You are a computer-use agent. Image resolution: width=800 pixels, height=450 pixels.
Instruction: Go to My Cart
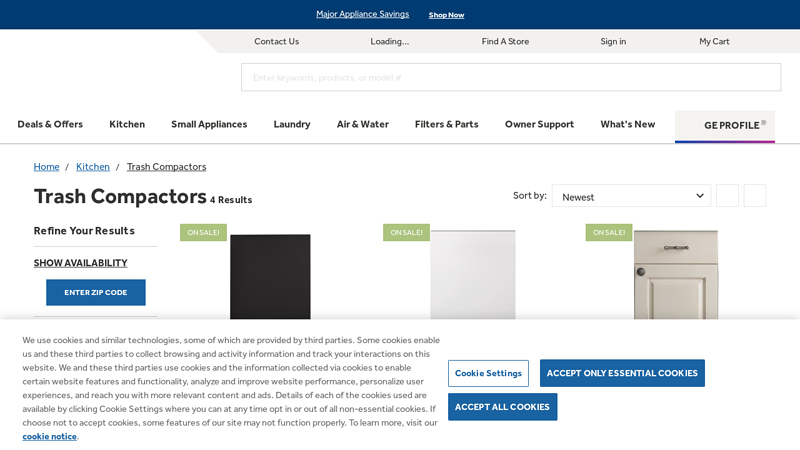tap(714, 41)
